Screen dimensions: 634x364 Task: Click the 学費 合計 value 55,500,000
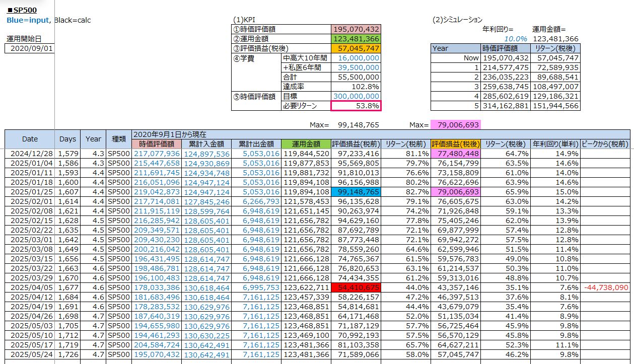pos(356,77)
